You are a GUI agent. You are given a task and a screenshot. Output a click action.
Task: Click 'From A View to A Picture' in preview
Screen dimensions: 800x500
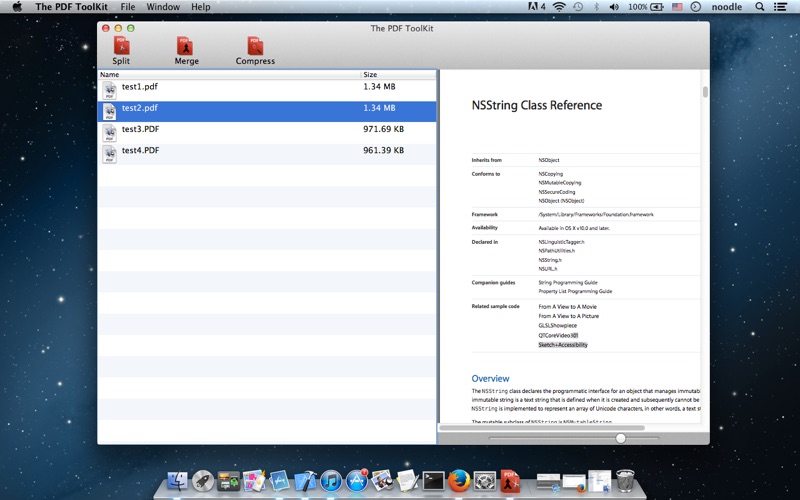tap(568, 316)
